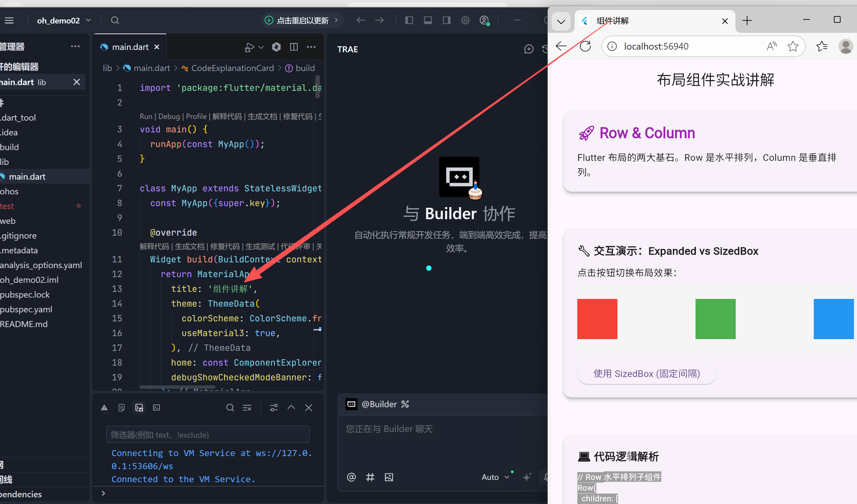The image size is (857, 504).
Task: Add the page to browser favorites star
Action: 793,46
